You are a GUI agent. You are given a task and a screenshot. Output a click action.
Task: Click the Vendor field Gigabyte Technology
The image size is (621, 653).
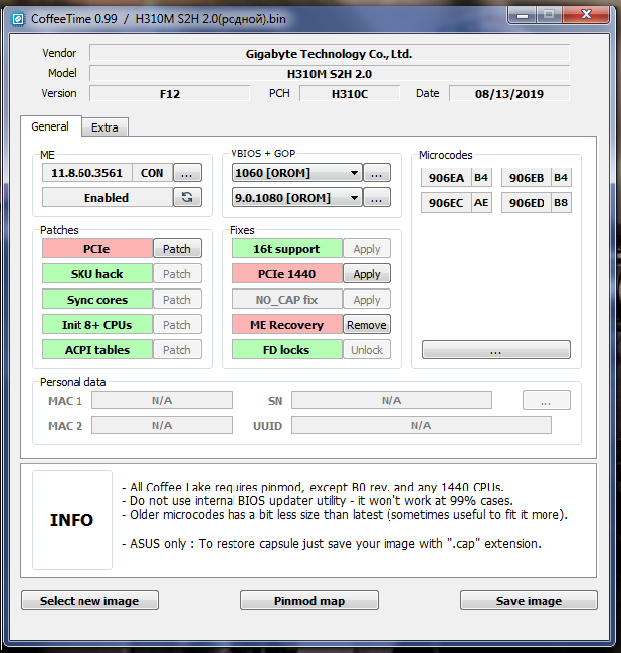click(x=329, y=53)
